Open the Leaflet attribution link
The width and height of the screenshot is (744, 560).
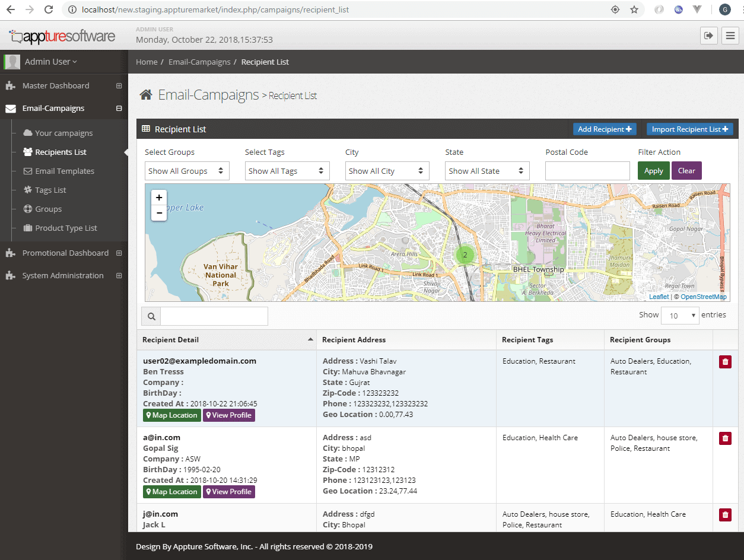659,297
